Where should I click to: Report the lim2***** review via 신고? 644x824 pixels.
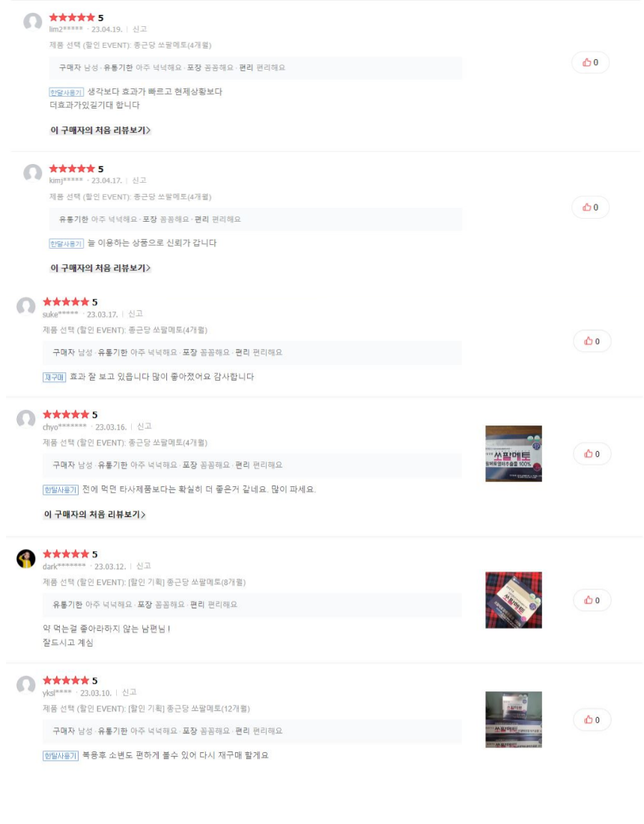(x=139, y=29)
